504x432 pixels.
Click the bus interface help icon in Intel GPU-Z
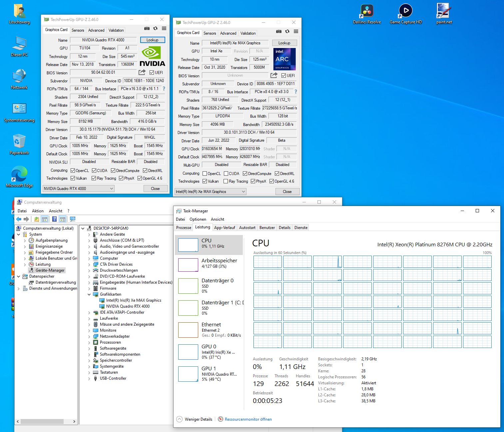[296, 92]
